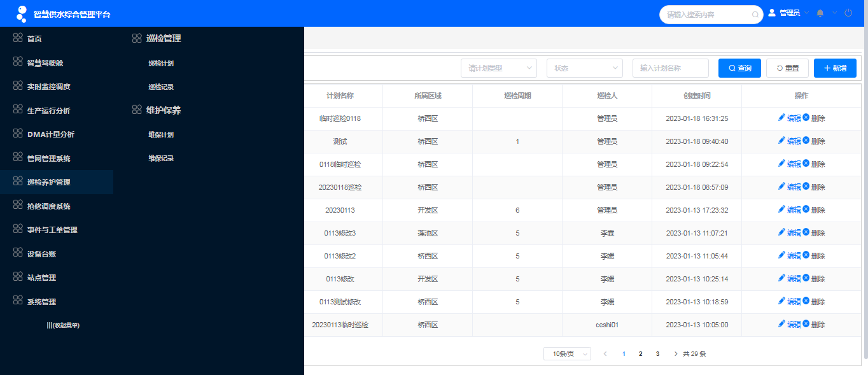Click delete icon for 0113修改3 row
868x375 pixels.
pos(806,232)
